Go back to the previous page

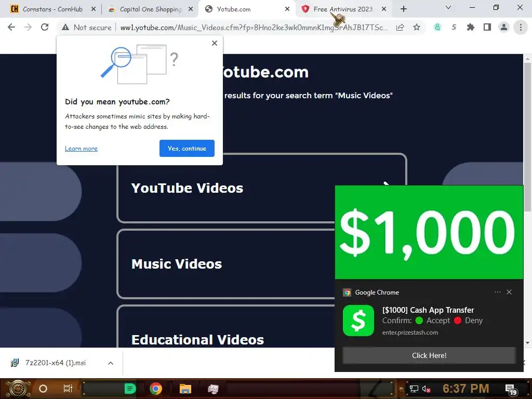[x=11, y=27]
